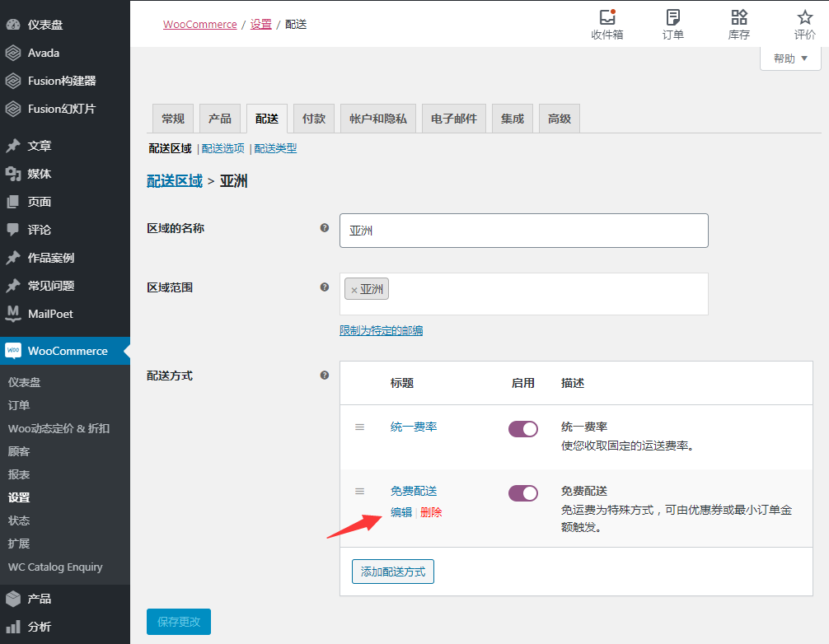The width and height of the screenshot is (829, 644).
Task: Switch to the 帐户和隐私 tab
Action: click(x=378, y=119)
